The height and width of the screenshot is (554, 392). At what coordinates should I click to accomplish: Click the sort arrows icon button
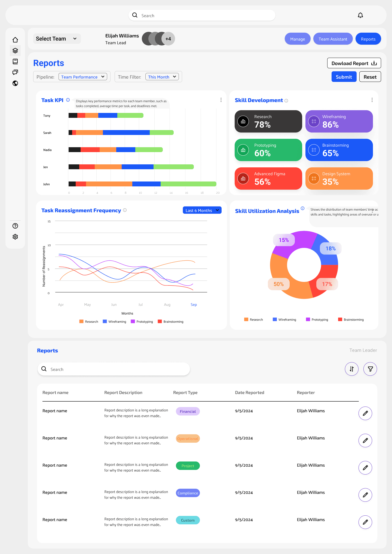click(351, 369)
